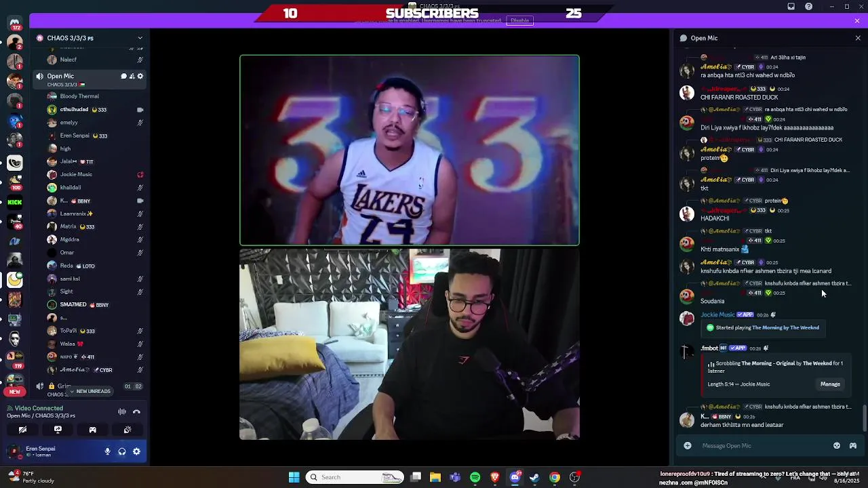
Task: Click the Disable button in top banner
Action: click(x=520, y=20)
